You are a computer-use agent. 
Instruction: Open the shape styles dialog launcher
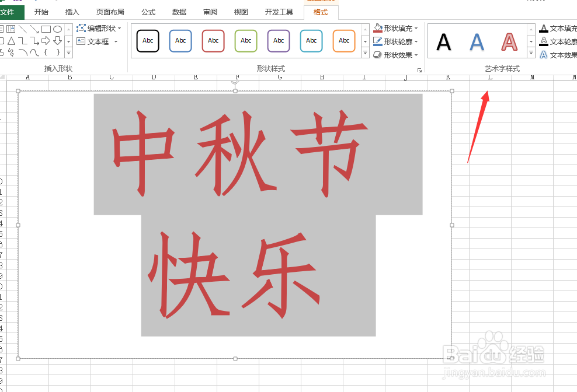coord(419,70)
